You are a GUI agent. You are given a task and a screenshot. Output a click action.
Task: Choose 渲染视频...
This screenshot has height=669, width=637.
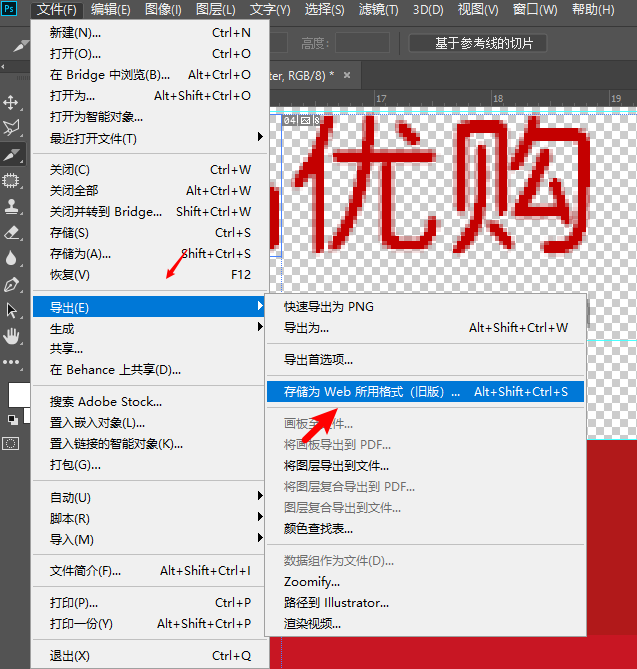[425, 624]
